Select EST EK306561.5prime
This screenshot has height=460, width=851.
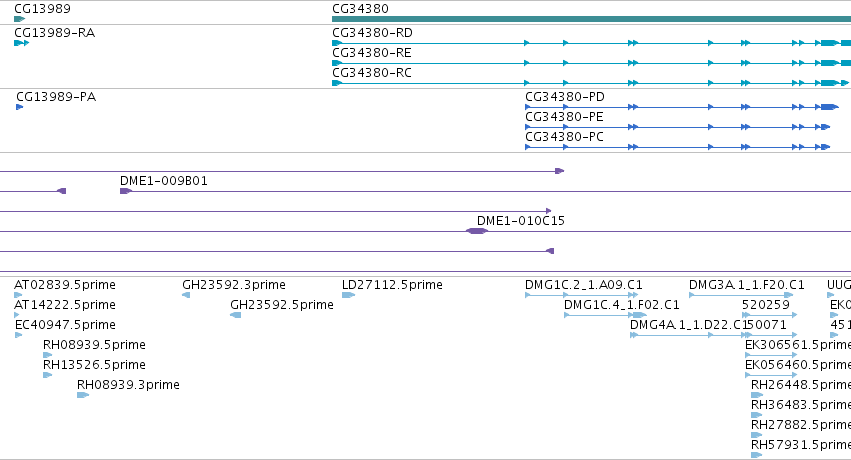pos(798,345)
